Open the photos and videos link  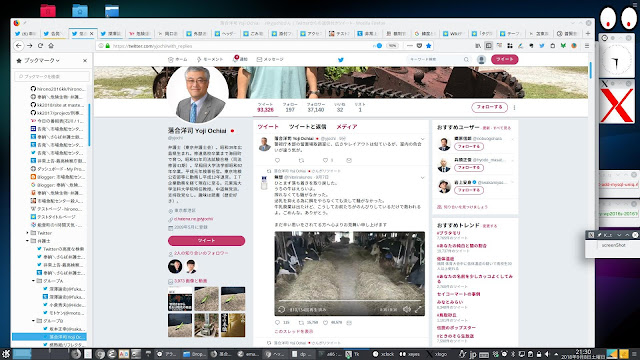point(190,281)
